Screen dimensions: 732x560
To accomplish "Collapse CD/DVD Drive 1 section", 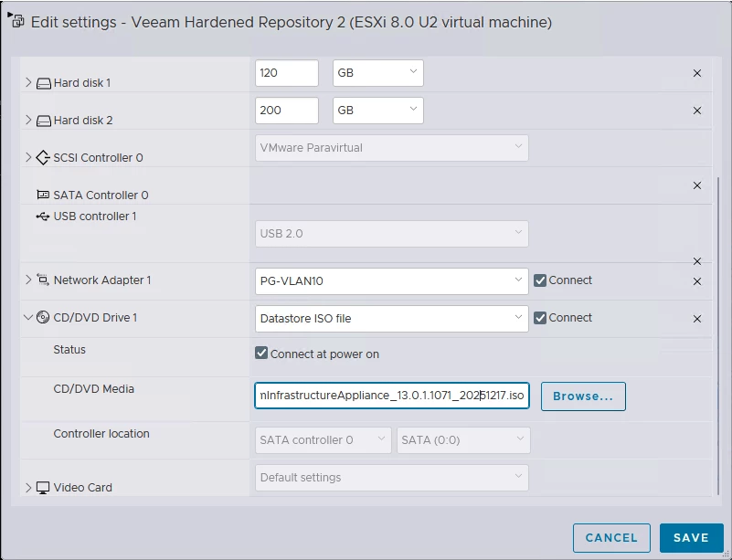I will 28,317.
